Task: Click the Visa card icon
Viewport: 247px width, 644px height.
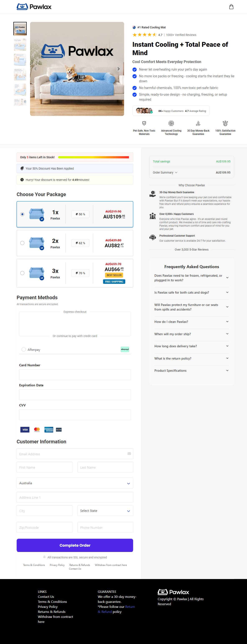Action: (25, 430)
